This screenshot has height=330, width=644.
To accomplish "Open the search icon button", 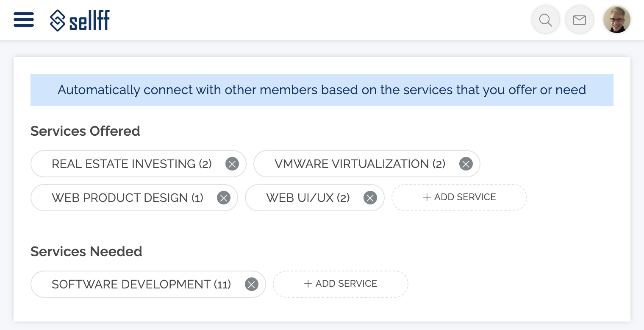I will click(x=545, y=20).
